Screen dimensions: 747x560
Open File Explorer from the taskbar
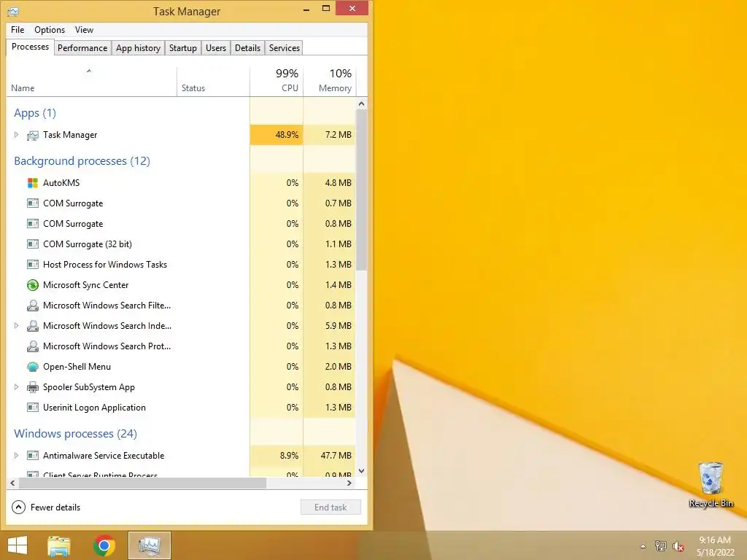(59, 545)
